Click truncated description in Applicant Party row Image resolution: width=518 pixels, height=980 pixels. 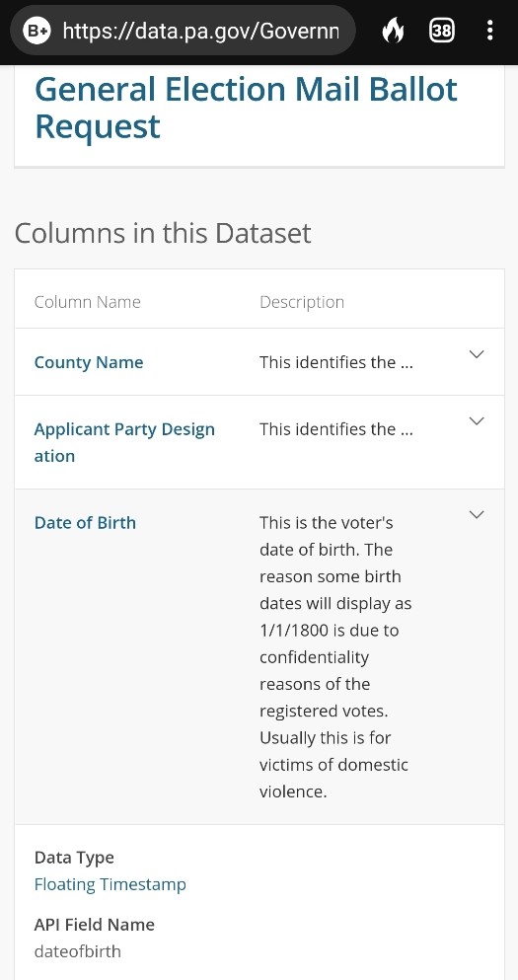336,429
